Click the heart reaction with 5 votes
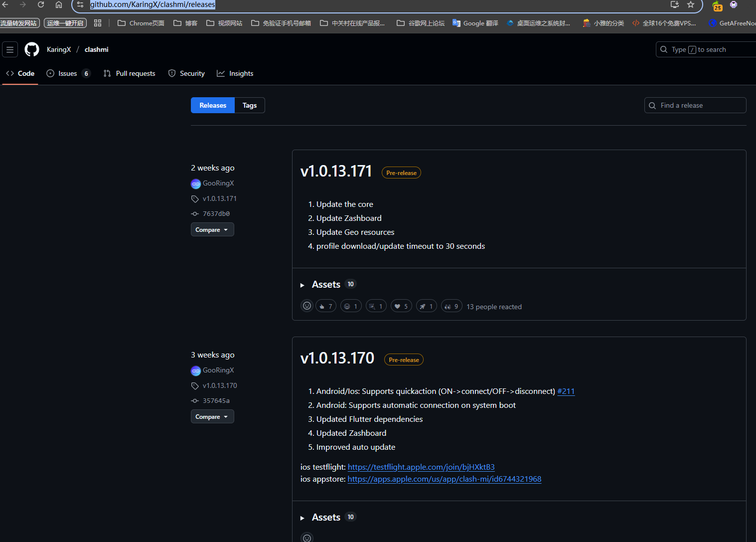The width and height of the screenshot is (756, 542). click(x=401, y=306)
